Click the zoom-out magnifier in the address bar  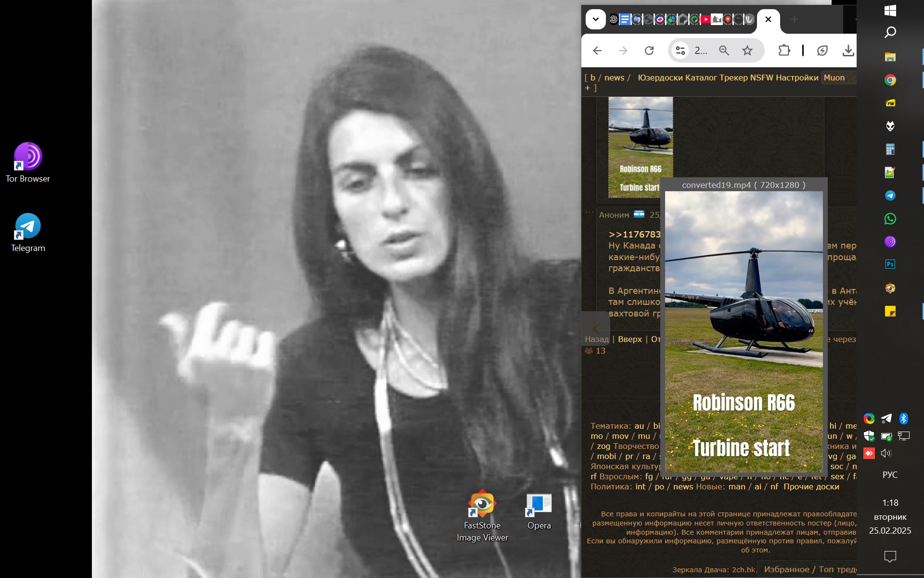click(x=724, y=51)
